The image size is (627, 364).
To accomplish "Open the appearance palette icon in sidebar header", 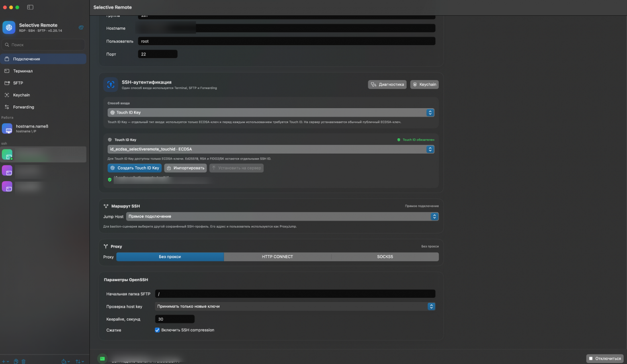I will point(81,27).
